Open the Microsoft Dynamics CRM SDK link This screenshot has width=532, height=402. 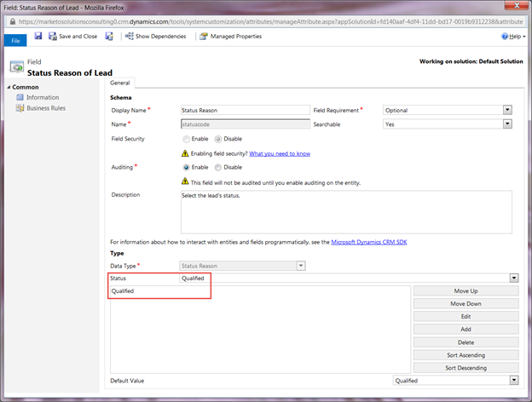click(369, 242)
